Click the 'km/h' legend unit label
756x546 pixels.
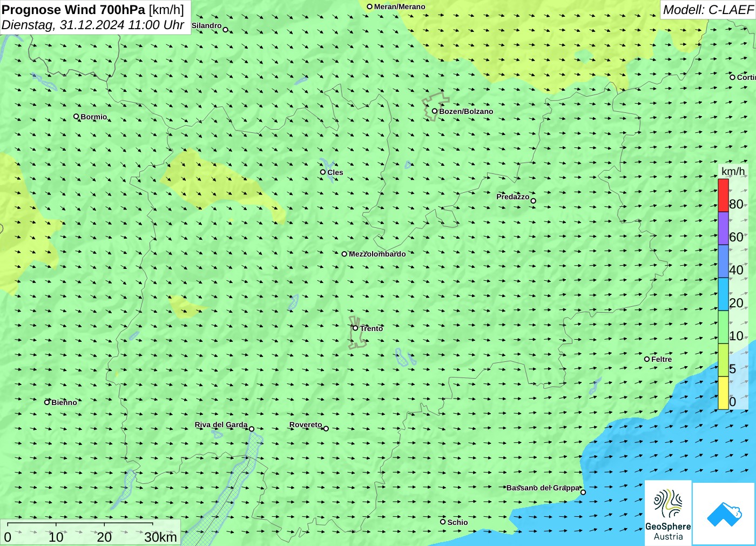pyautogui.click(x=733, y=171)
